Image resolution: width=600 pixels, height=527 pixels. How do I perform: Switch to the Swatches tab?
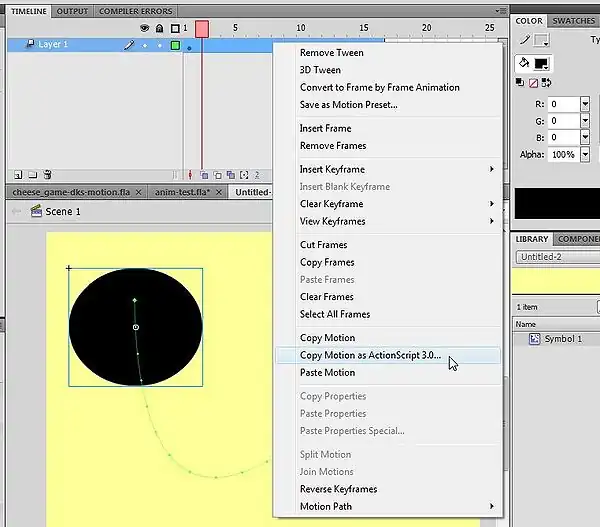point(573,20)
